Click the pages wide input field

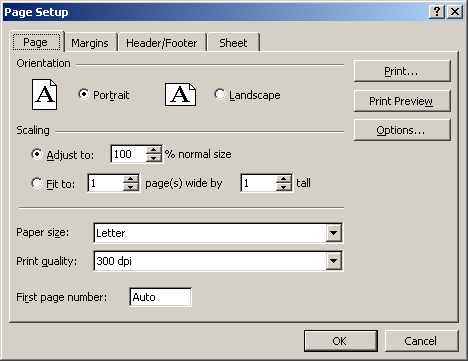point(106,183)
